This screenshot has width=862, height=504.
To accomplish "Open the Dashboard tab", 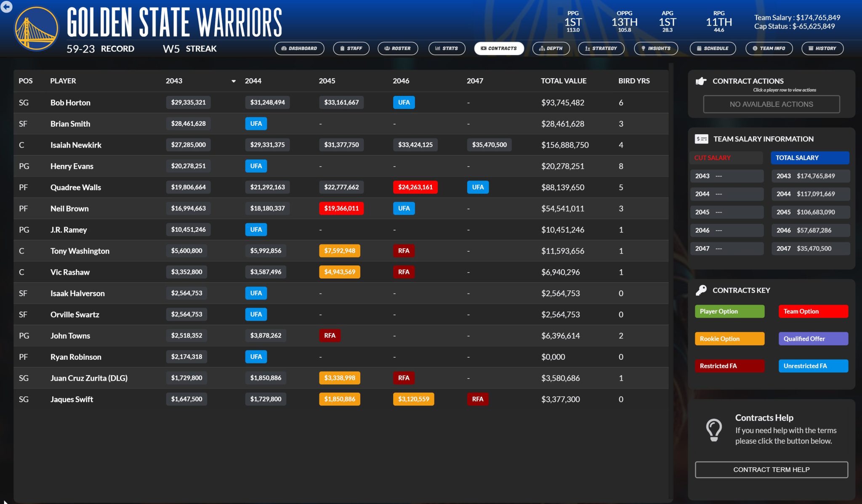I will click(299, 48).
